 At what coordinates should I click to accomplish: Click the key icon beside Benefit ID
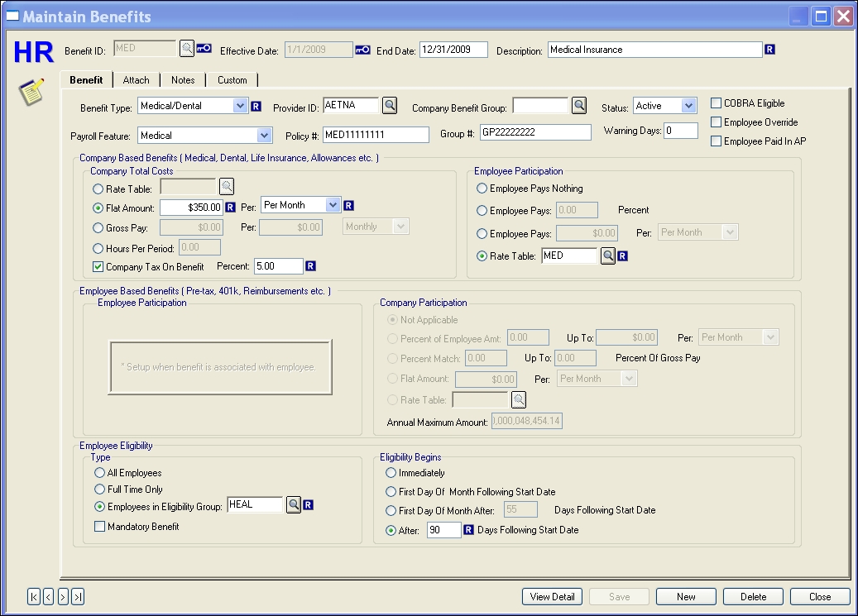click(x=204, y=48)
